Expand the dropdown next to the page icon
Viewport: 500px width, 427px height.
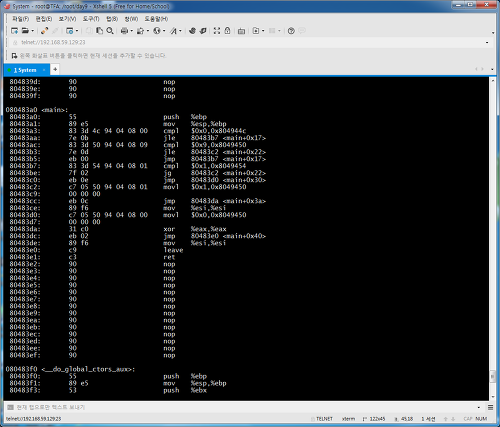(x=263, y=31)
